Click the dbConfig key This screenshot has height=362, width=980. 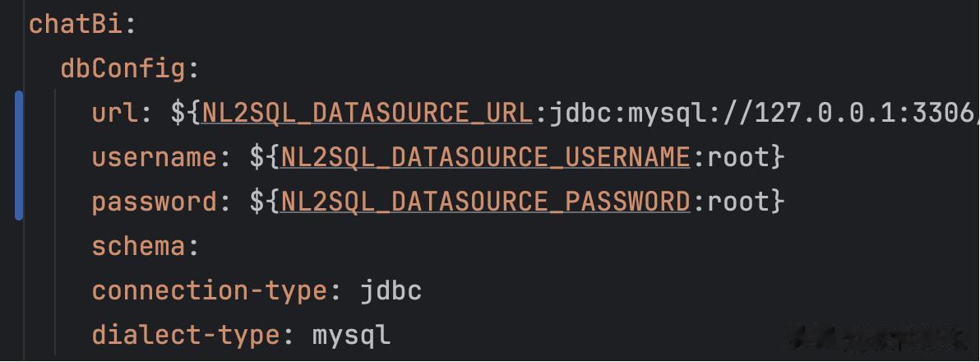click(122, 68)
